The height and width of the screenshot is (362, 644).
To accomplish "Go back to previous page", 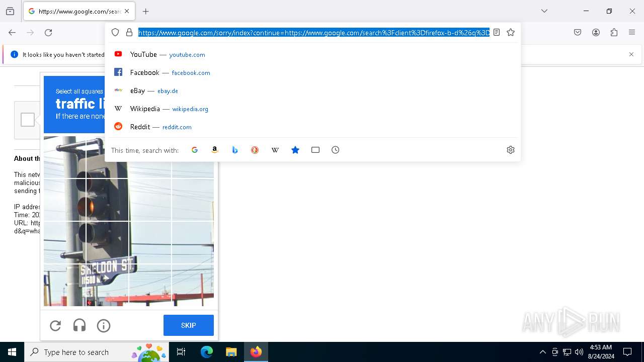I will pos(12,33).
